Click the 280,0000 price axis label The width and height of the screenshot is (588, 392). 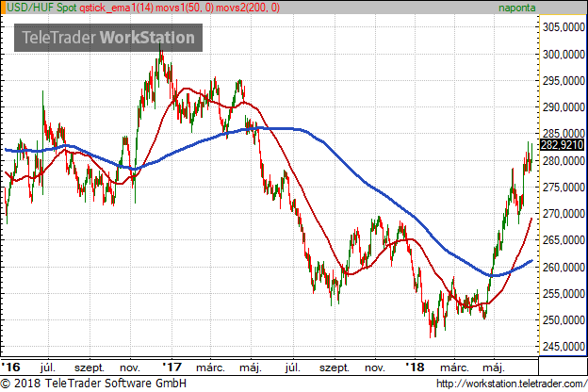pyautogui.click(x=564, y=160)
